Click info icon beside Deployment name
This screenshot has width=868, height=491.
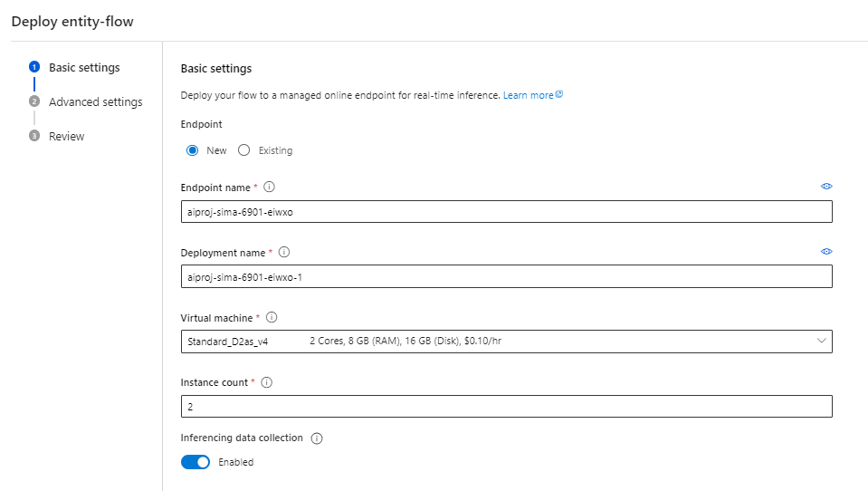point(284,253)
